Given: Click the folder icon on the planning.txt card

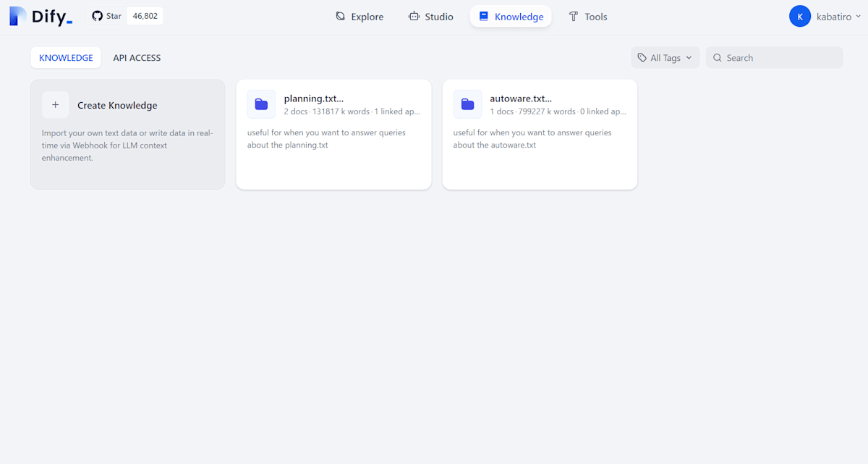Looking at the screenshot, I should (261, 104).
